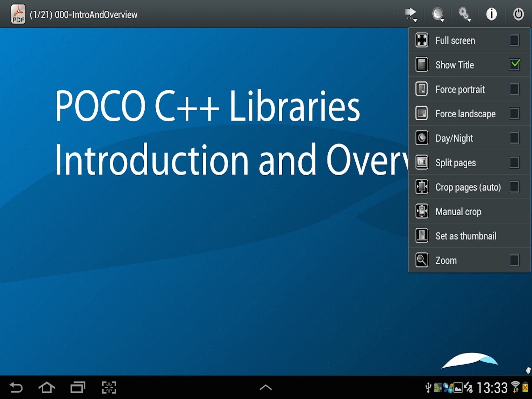Open the gears settings dropdown
Screen dimensions: 532x399
point(465,14)
